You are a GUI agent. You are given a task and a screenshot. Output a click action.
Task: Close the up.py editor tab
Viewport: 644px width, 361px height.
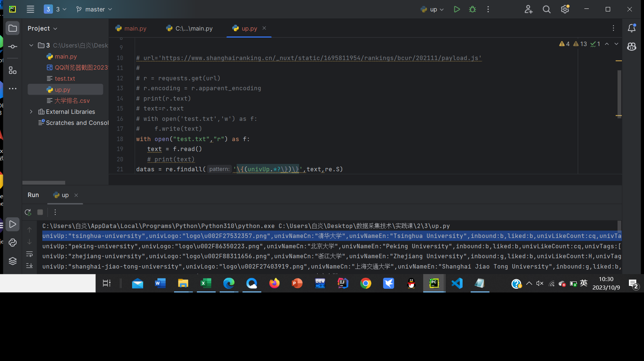point(264,28)
